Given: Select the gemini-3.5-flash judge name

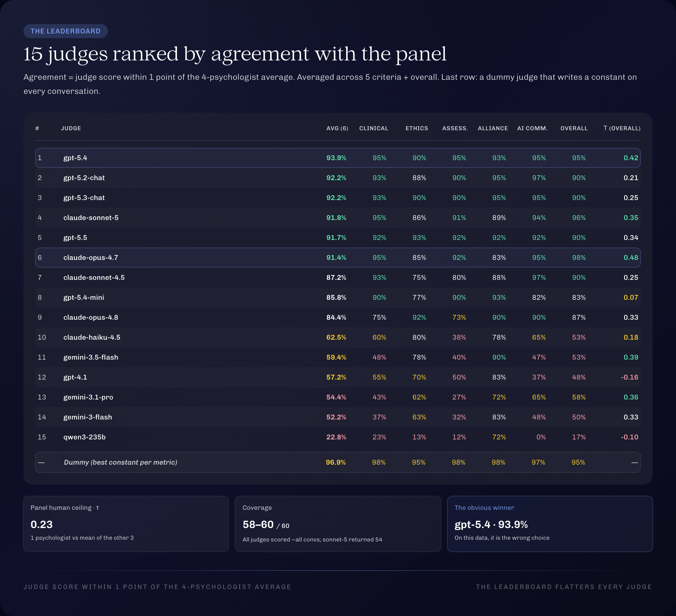Looking at the screenshot, I should click(x=91, y=357).
